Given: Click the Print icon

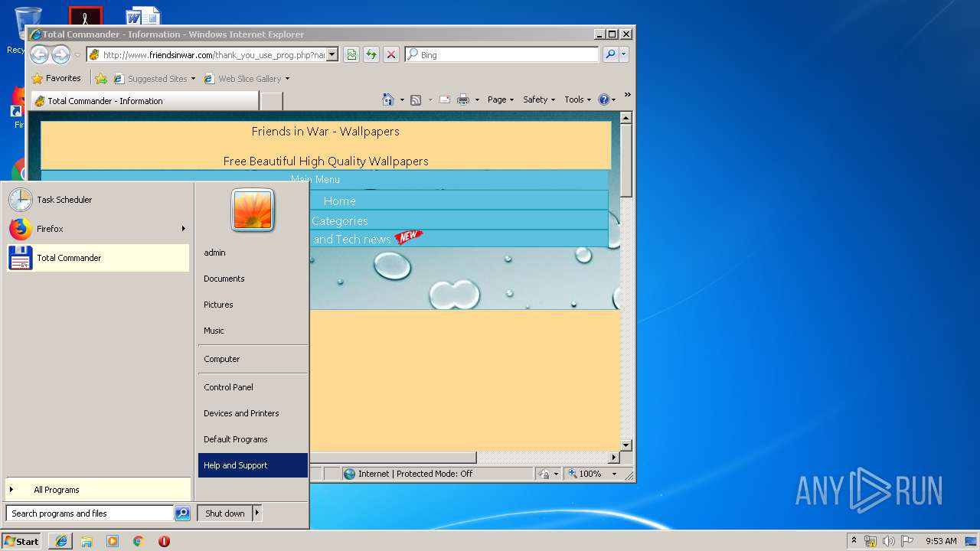Looking at the screenshot, I should click(x=463, y=99).
